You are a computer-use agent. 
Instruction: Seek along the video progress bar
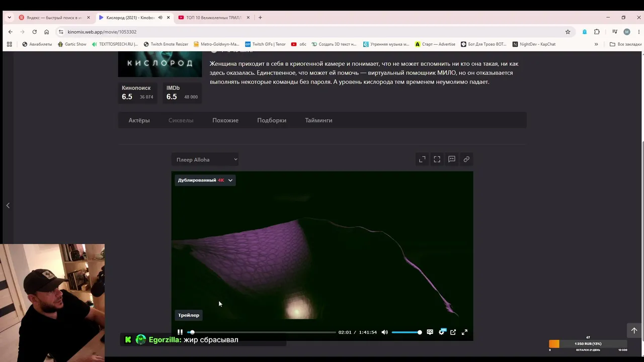262,332
